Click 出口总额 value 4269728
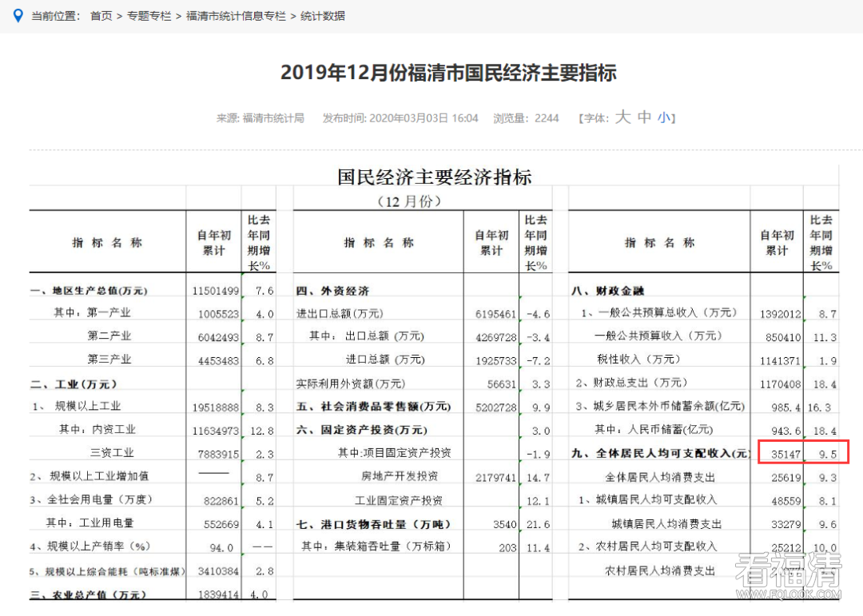 pos(496,337)
